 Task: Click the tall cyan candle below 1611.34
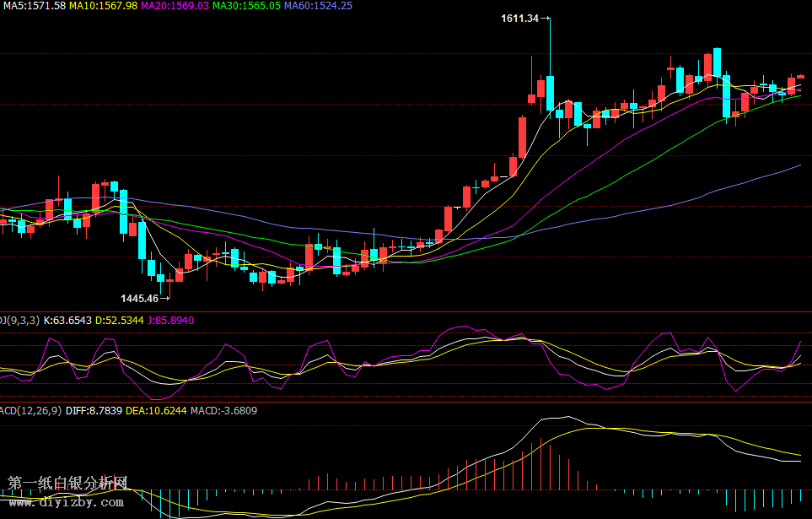550,93
